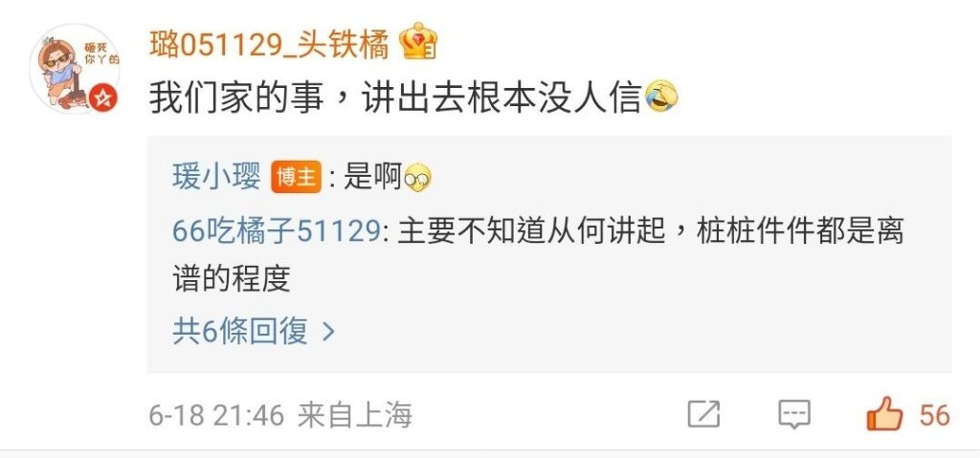Open 66吃橘子51129 user profile
The width and height of the screenshot is (980, 458).
coord(277,231)
